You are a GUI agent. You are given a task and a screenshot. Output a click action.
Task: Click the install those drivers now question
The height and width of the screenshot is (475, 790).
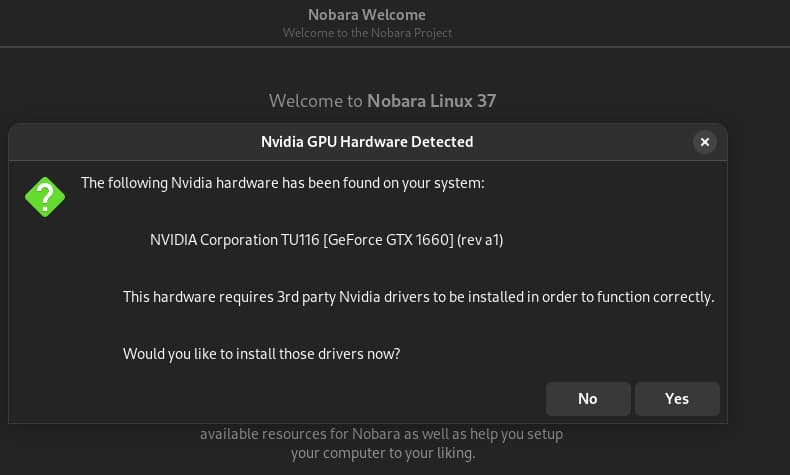(x=261, y=354)
